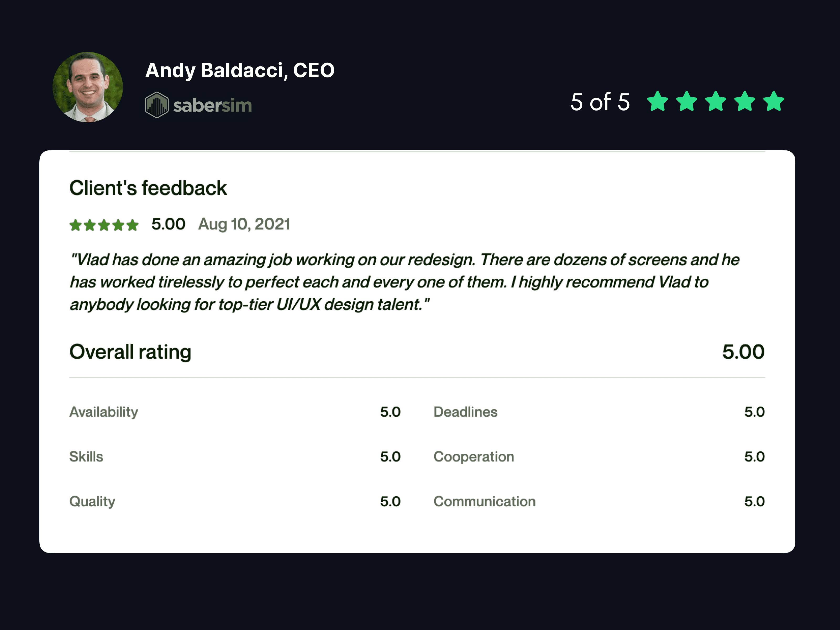Click the testimonial quote text
The width and height of the screenshot is (840, 630).
coord(405,282)
